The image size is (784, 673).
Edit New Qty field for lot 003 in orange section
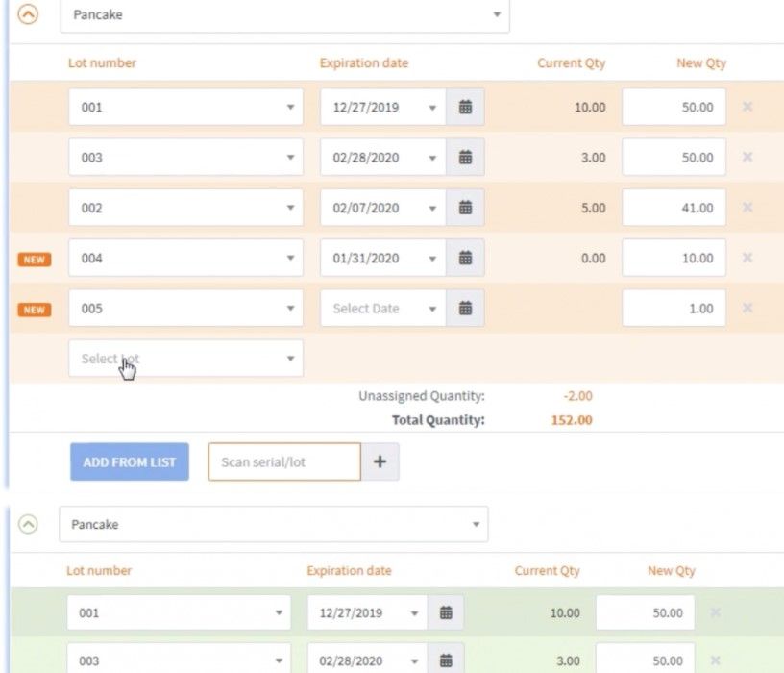click(674, 157)
